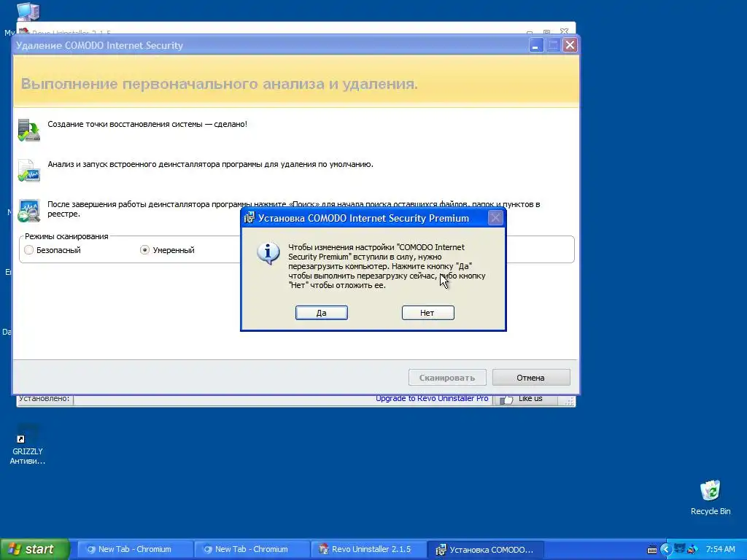
Task: Click the "Установлено:" status bar label
Action: pyautogui.click(x=44, y=399)
